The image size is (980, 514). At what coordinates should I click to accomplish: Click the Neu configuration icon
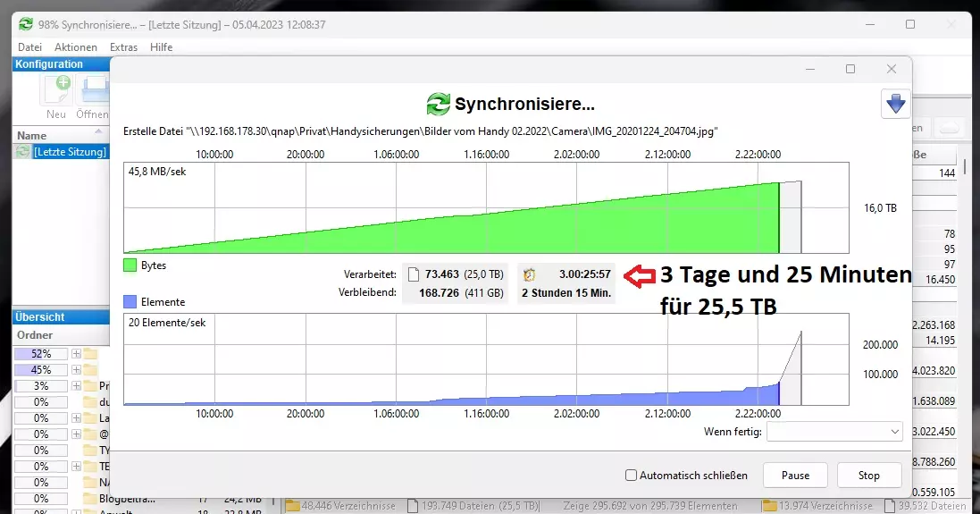tap(56, 91)
